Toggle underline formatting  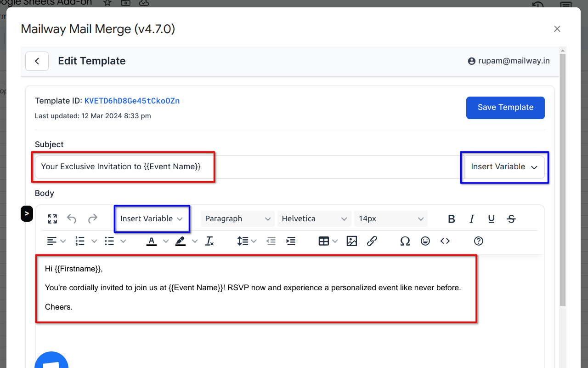point(492,219)
